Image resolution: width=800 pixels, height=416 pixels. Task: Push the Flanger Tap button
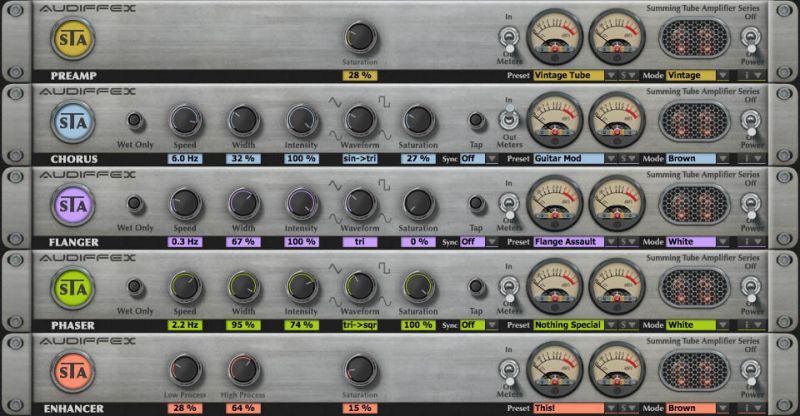pyautogui.click(x=476, y=204)
